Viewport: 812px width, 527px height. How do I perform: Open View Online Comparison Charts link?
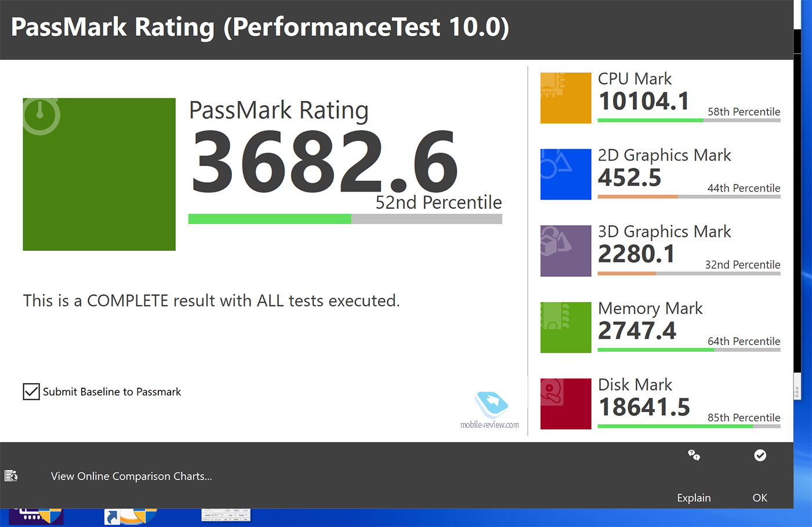click(132, 476)
